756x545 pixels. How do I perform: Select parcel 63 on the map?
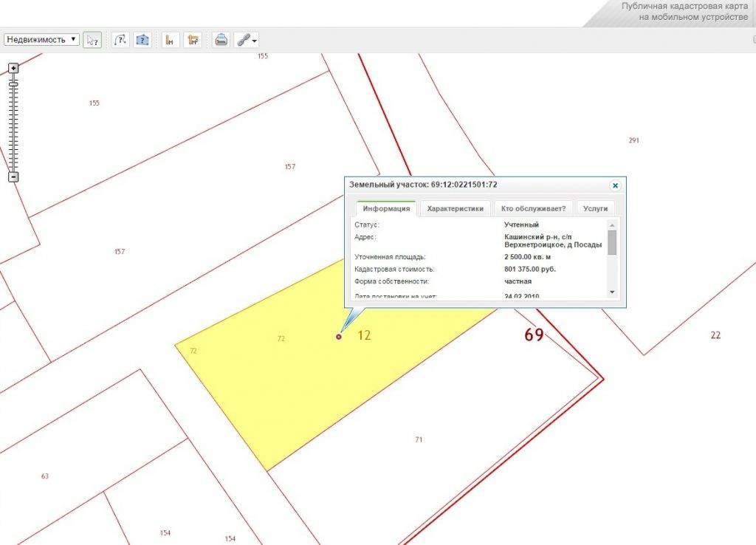(x=45, y=476)
